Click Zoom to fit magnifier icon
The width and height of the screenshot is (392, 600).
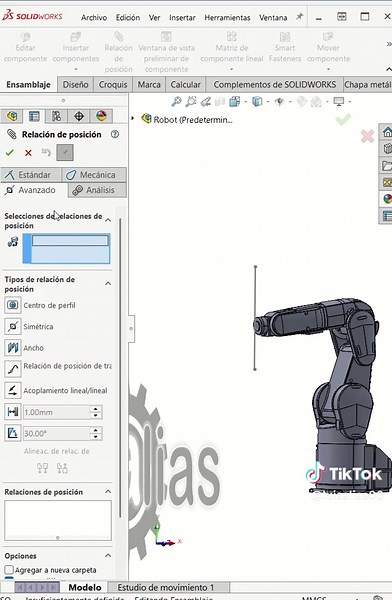tap(176, 101)
